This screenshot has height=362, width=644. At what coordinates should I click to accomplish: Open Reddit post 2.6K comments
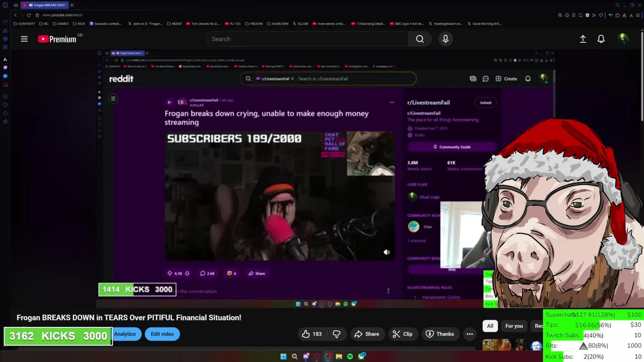(x=207, y=274)
